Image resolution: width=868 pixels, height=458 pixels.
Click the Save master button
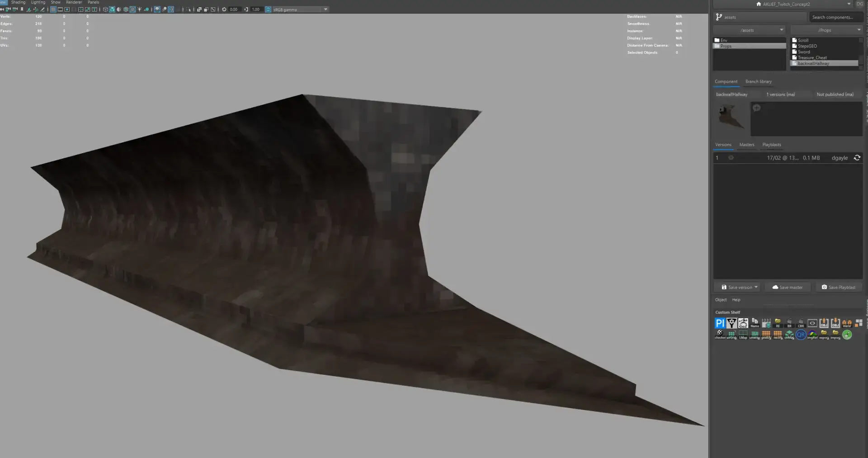(788, 287)
